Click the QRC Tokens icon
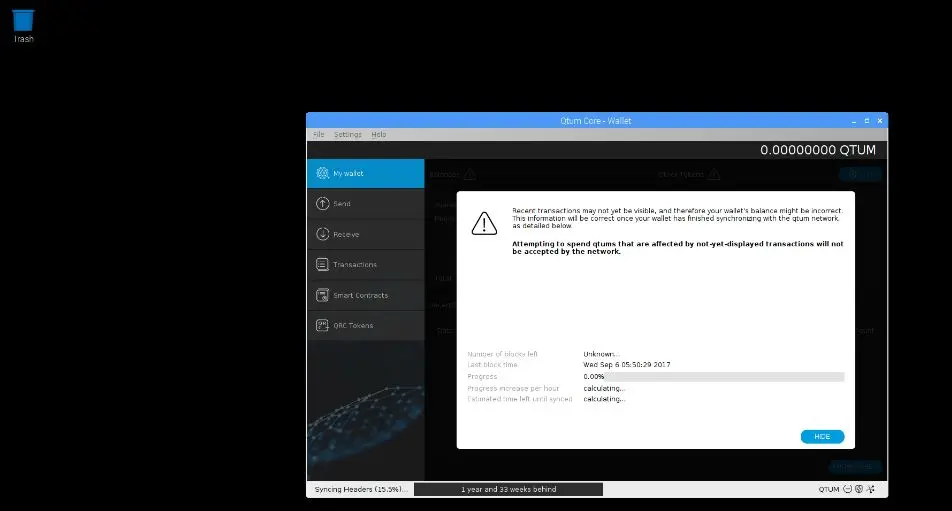The image size is (952, 511). pyautogui.click(x=322, y=326)
